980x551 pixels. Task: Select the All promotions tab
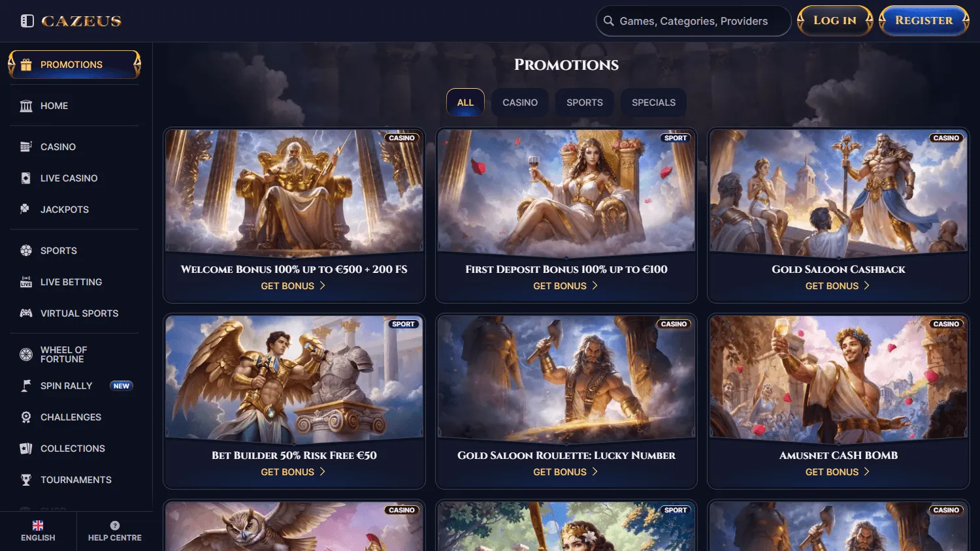(x=465, y=102)
